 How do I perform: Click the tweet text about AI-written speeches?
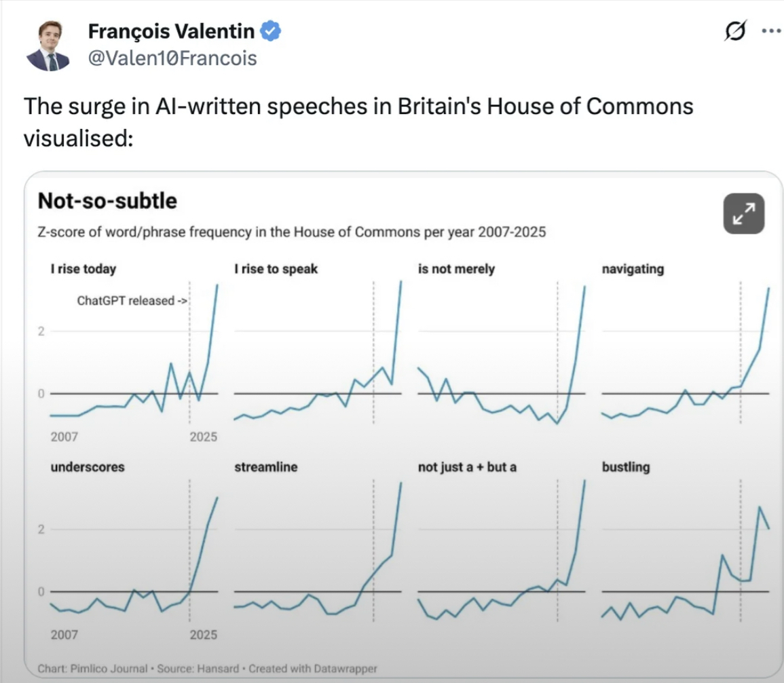(358, 118)
